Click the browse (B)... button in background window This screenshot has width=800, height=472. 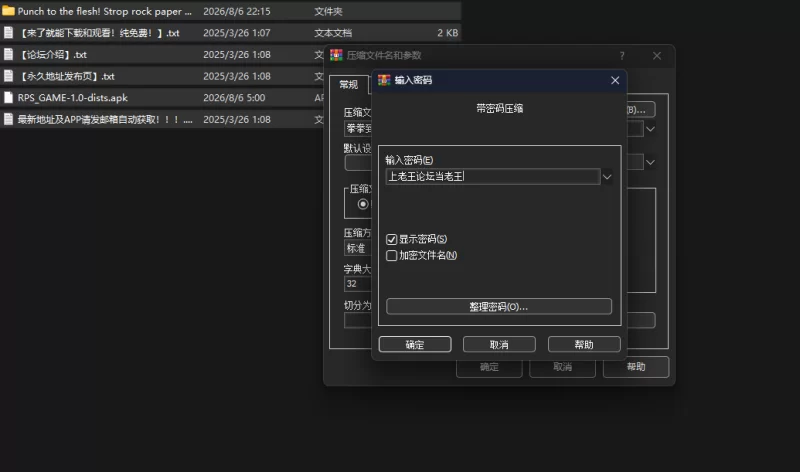(640, 110)
